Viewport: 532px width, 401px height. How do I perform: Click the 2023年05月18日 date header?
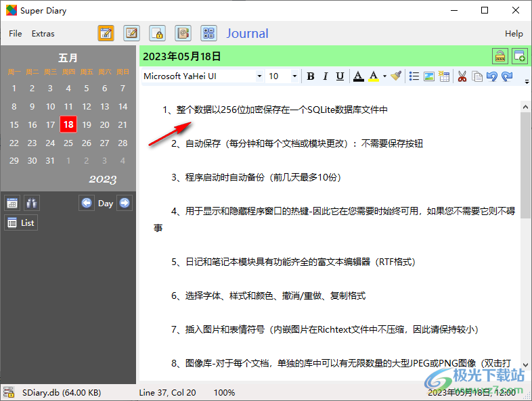(x=181, y=56)
